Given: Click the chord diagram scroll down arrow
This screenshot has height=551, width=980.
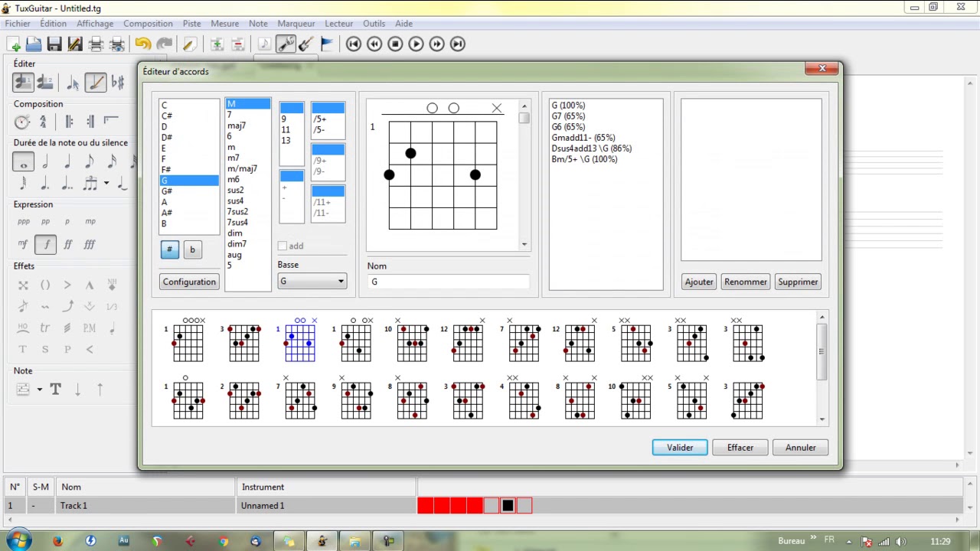Looking at the screenshot, I should click(x=524, y=245).
